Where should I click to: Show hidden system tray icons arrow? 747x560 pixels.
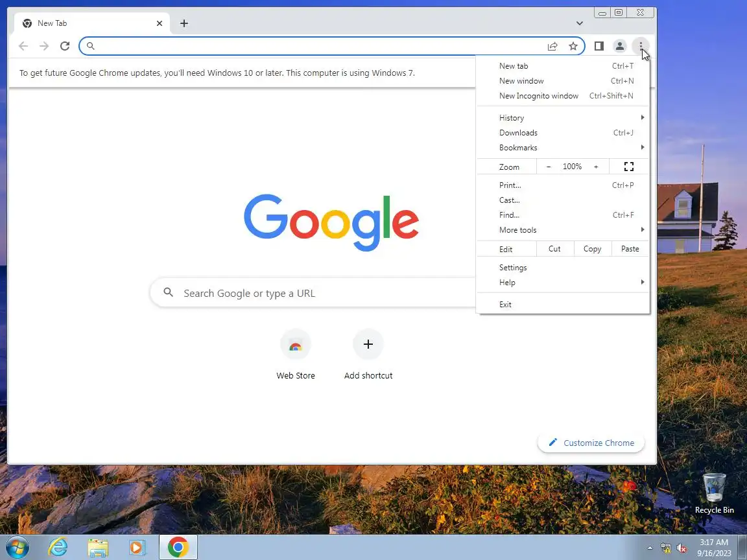pyautogui.click(x=650, y=548)
